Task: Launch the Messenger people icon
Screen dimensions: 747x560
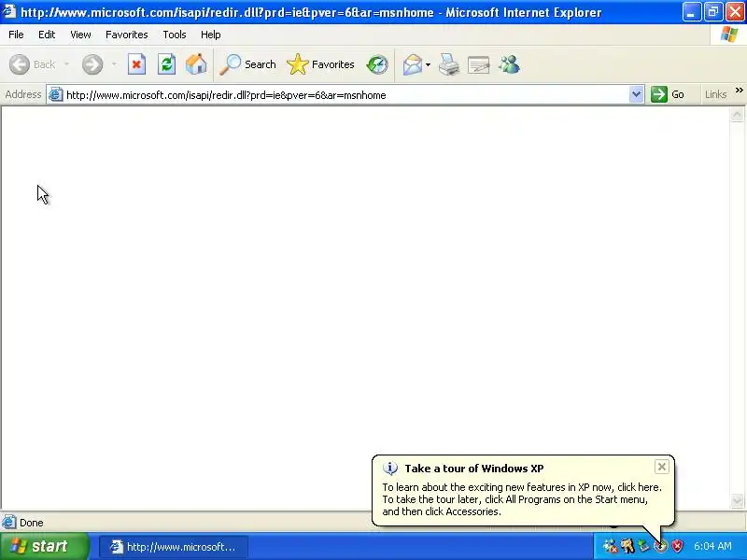Action: point(509,64)
